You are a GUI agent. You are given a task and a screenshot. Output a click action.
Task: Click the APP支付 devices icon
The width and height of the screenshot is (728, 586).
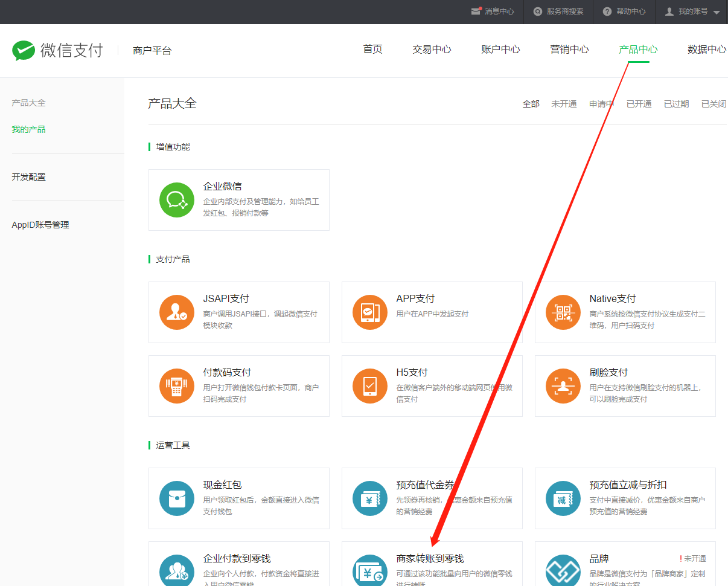click(370, 312)
